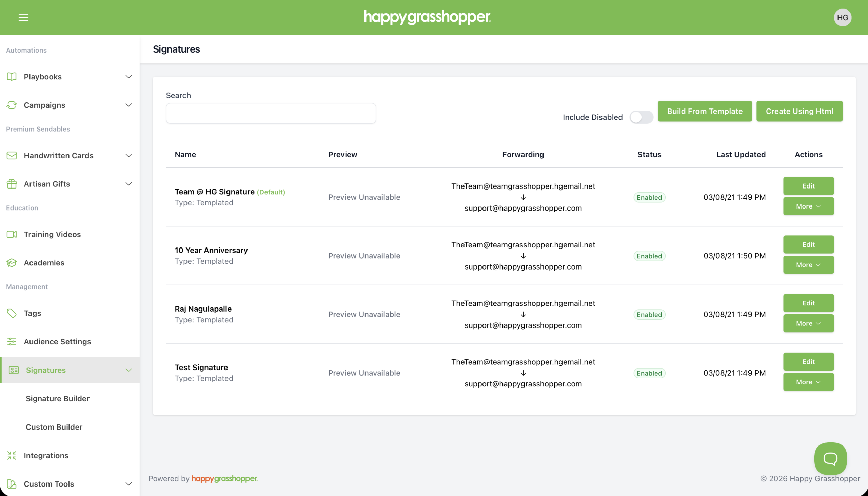Open the Custom Builder submenu item
Screen dimensions: 868x496
point(54,427)
